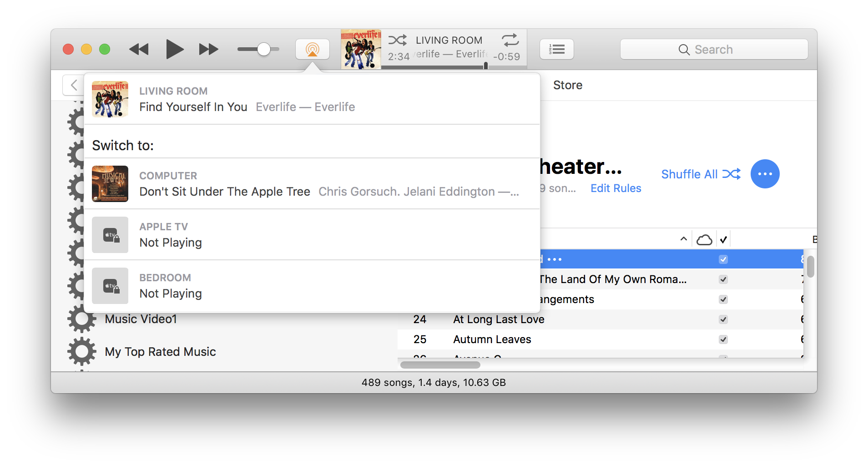Click the track number 24 cell

419,319
